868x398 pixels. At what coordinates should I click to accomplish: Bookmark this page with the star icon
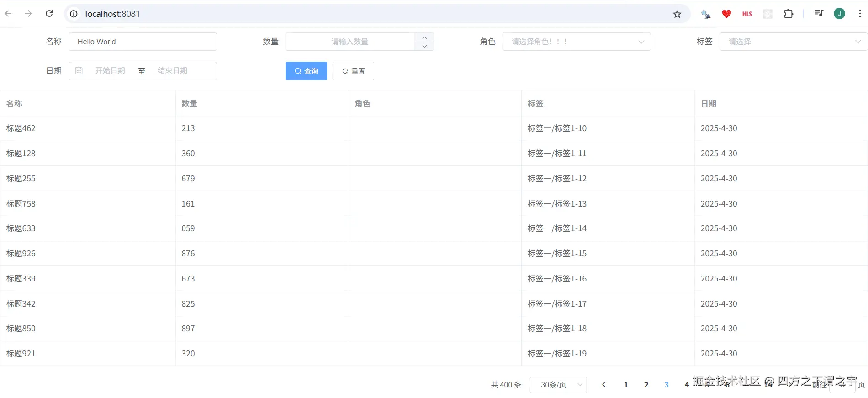tap(677, 14)
